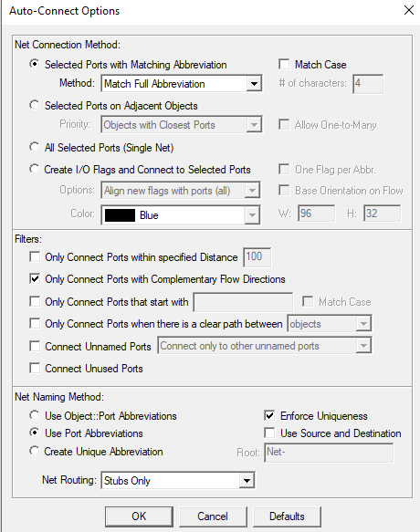Viewport: 420px width, 532px height.
Task: Check Only Connect Ports when clear path
Action: pyautogui.click(x=35, y=323)
